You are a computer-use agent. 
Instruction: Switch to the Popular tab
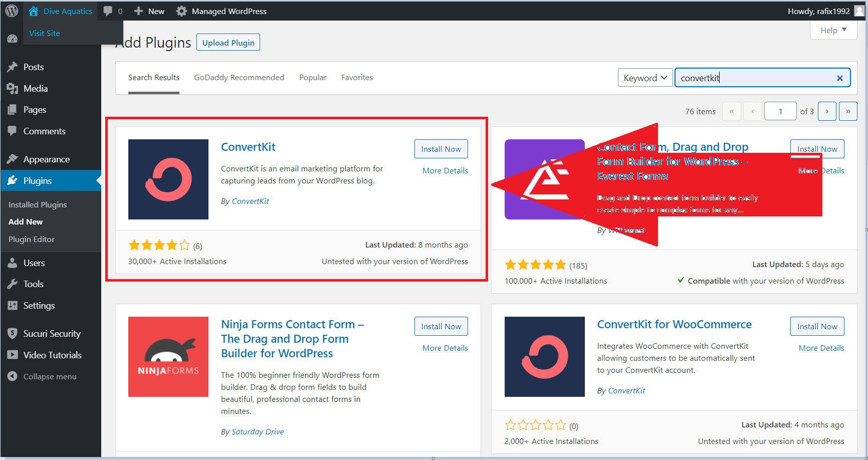click(x=313, y=77)
